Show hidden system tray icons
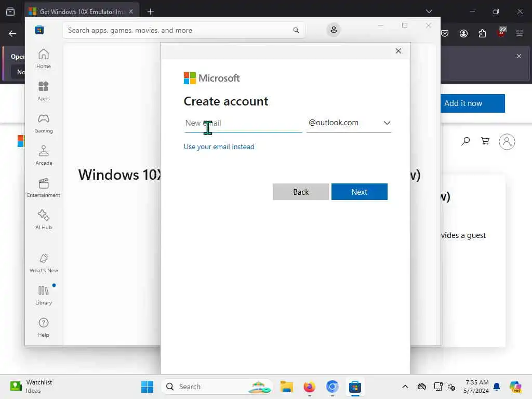Image resolution: width=532 pixels, height=399 pixels. (x=405, y=387)
